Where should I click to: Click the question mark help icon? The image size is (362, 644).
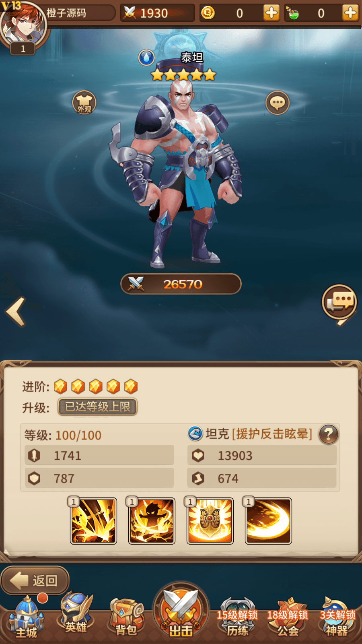328,434
